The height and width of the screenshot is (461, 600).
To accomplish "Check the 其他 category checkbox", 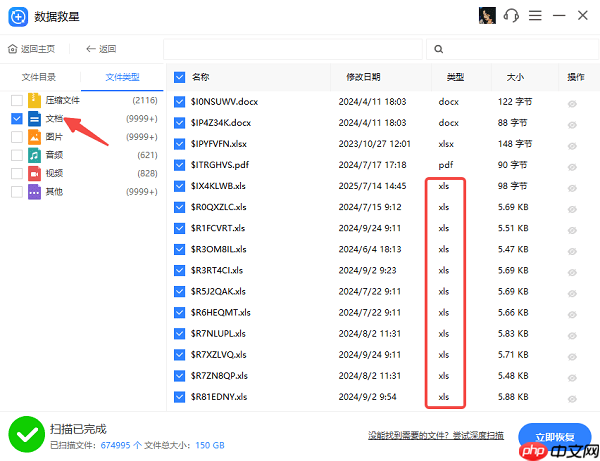I will coord(17,192).
